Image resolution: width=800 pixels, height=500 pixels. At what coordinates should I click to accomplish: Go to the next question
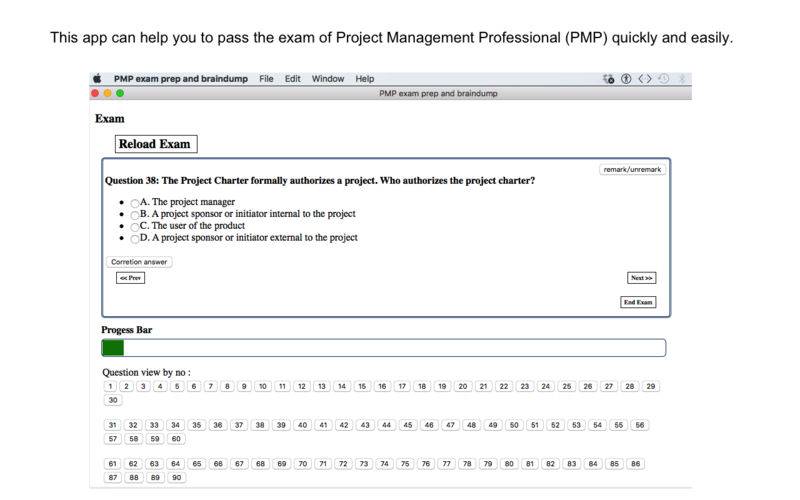(x=641, y=278)
